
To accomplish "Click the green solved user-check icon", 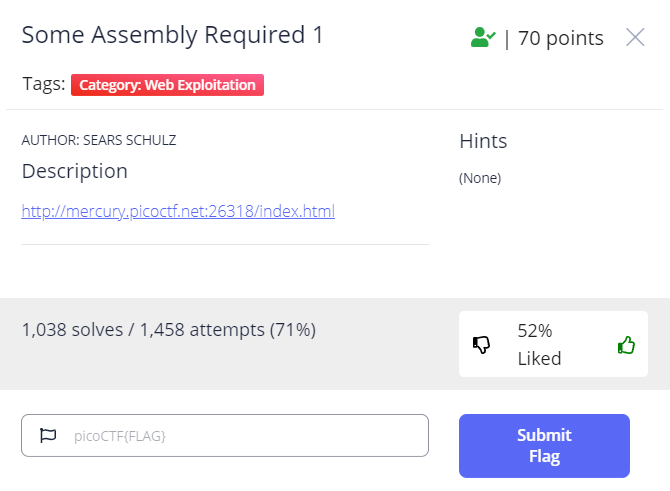I will point(483,38).
